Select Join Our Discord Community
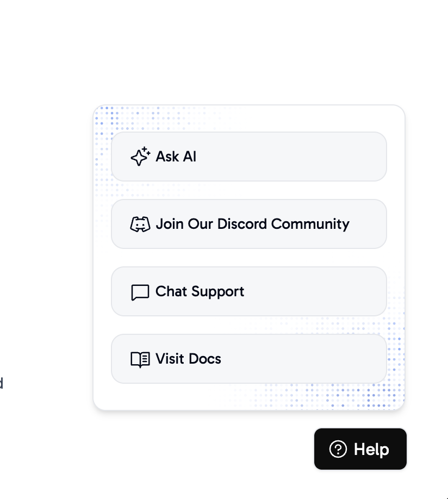This screenshot has height=499, width=448. click(248, 224)
